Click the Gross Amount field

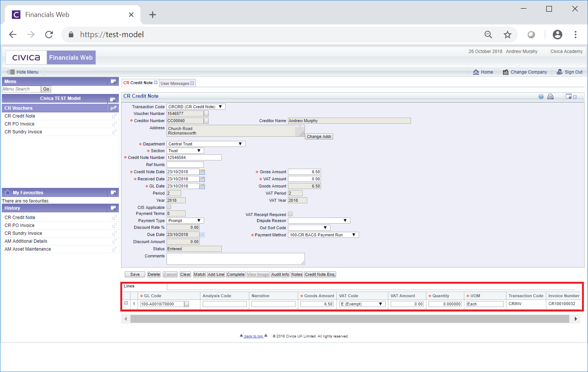coord(305,172)
